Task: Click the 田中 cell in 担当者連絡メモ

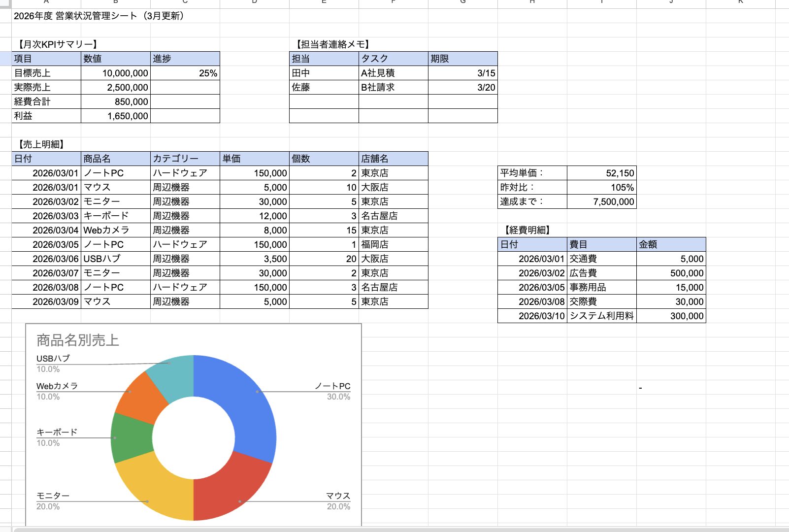Action: tap(324, 73)
